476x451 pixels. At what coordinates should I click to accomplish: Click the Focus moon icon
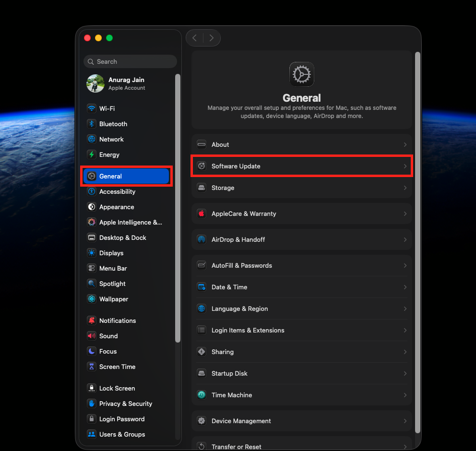pos(91,351)
